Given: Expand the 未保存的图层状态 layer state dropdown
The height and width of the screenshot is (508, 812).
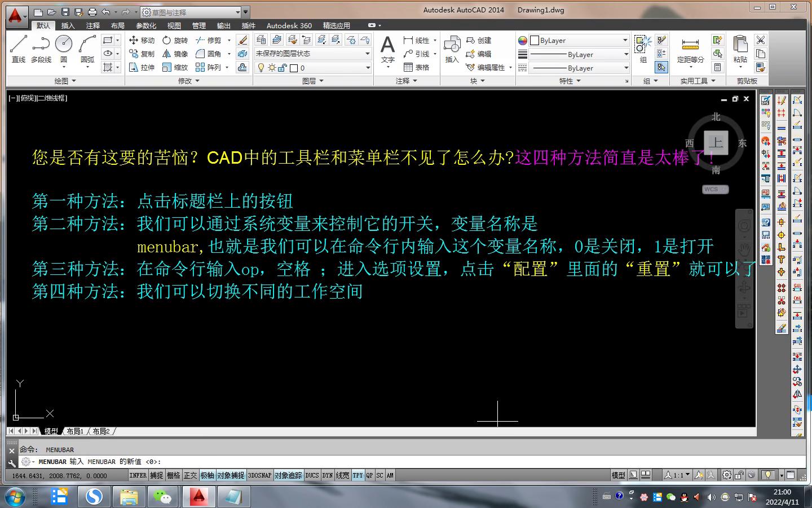Looking at the screenshot, I should (313, 54).
